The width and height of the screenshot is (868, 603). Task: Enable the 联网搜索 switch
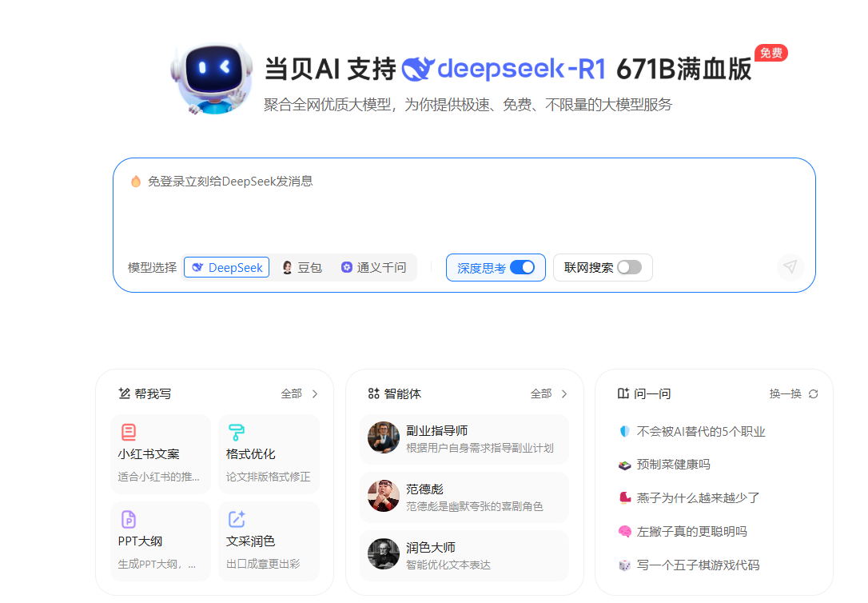(629, 267)
